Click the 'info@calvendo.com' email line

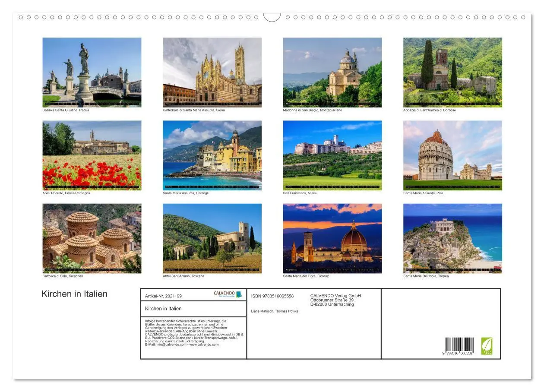coord(182,345)
